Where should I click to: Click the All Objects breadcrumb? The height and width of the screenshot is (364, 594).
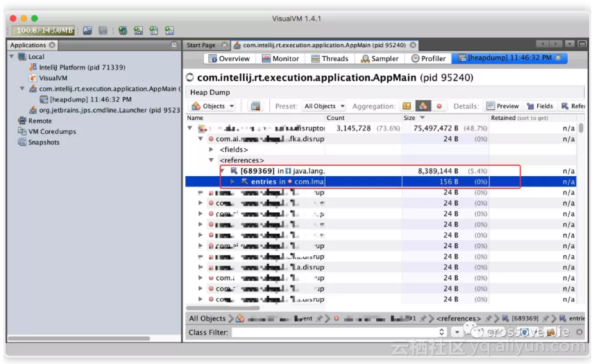[207, 319]
